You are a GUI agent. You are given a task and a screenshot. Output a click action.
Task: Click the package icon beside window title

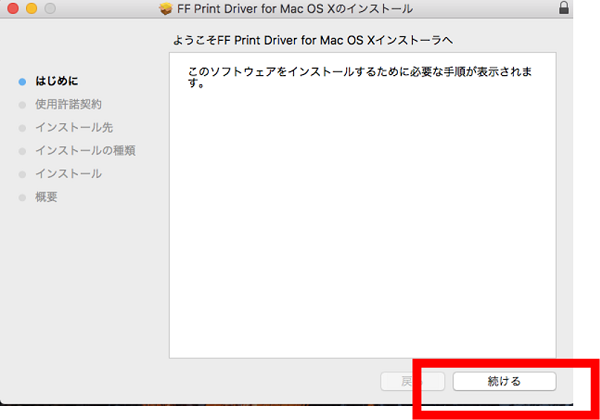(165, 9)
